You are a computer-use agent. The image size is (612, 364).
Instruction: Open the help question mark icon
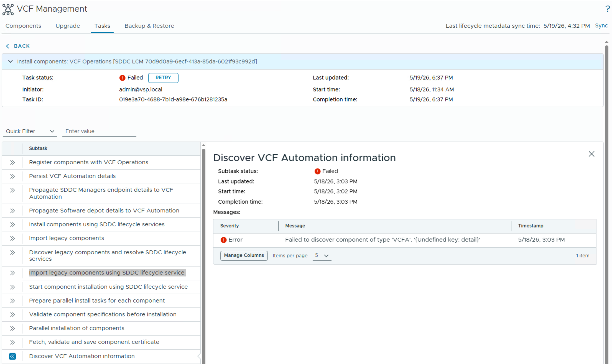click(607, 9)
